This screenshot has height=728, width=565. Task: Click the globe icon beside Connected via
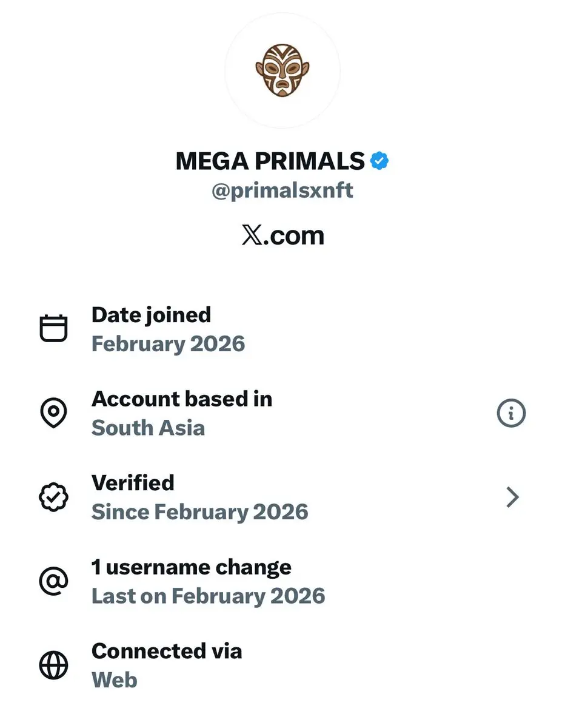(x=53, y=666)
